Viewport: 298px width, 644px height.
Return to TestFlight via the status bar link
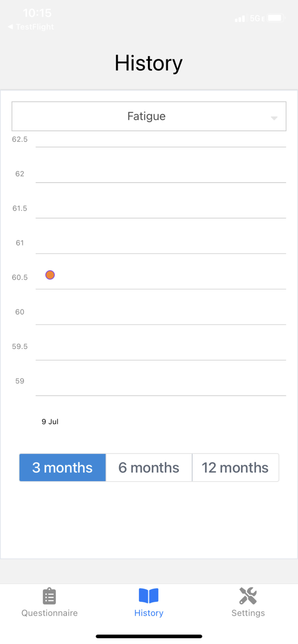point(35,27)
